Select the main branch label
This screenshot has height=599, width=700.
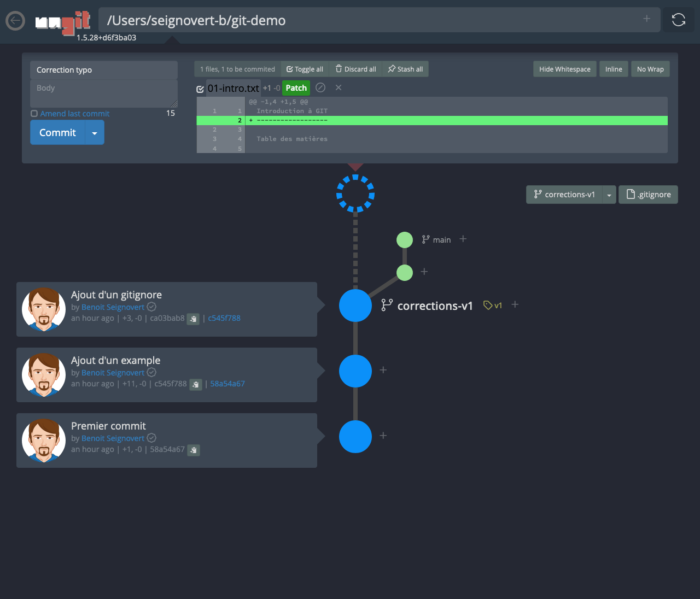tap(436, 239)
